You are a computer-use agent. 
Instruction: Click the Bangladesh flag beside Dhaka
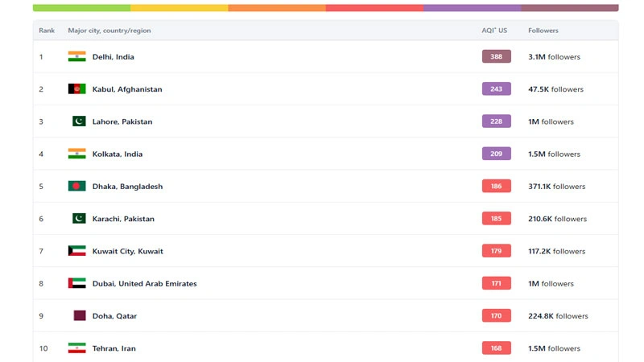coord(76,187)
